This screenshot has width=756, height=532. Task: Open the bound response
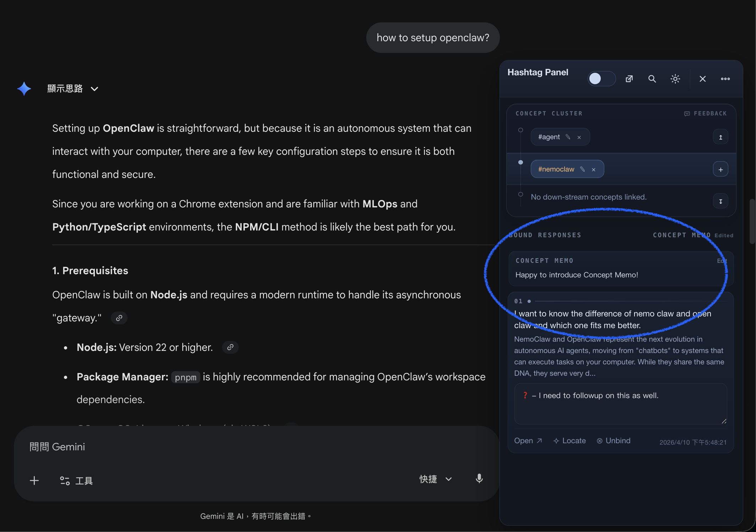[x=528, y=440]
